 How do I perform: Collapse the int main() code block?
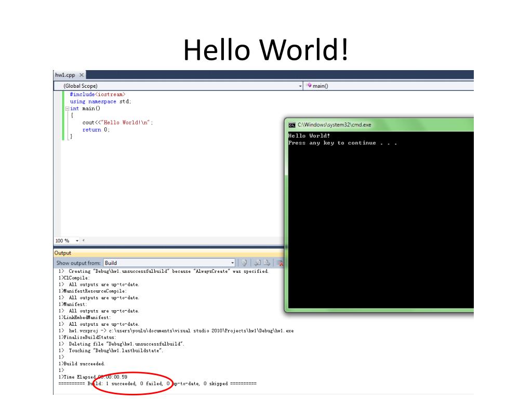[67, 109]
